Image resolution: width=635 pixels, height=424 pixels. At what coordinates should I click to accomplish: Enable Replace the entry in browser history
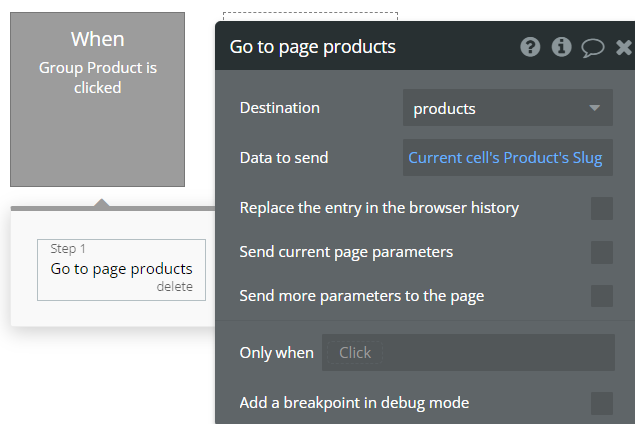tap(601, 208)
